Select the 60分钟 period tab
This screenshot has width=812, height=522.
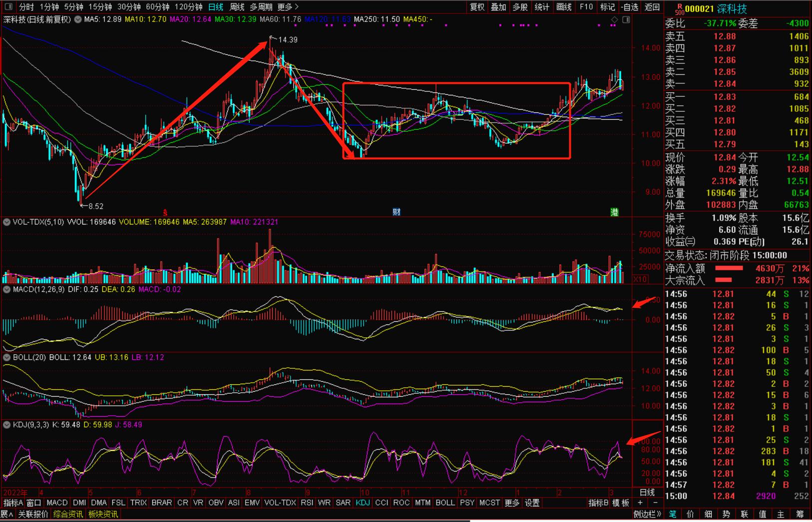158,7
